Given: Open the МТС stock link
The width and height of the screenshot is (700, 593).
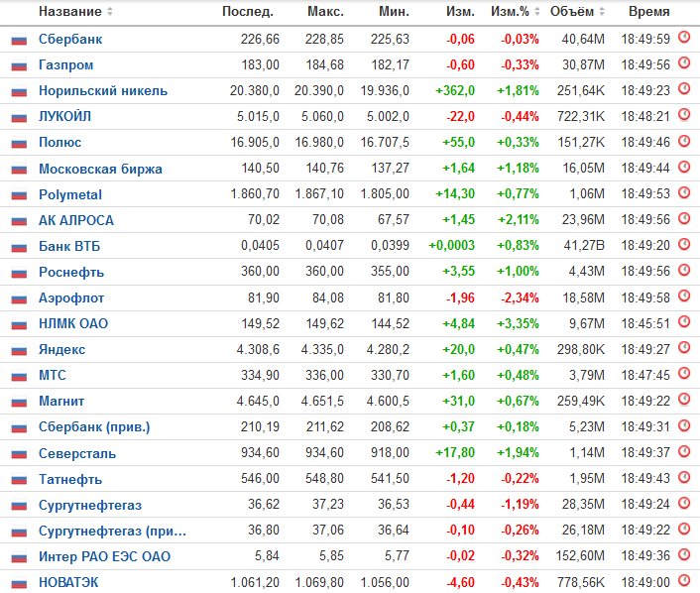Looking at the screenshot, I should pyautogui.click(x=53, y=376).
